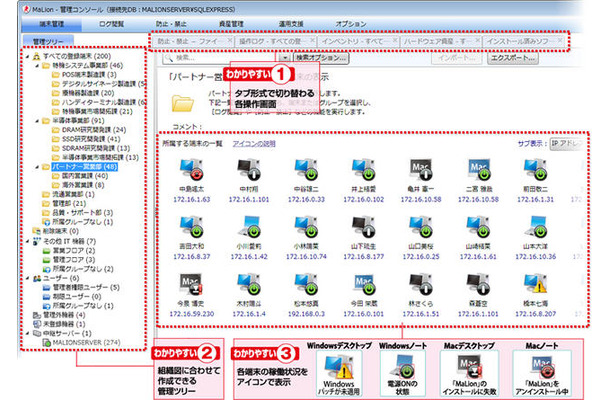Image resolution: width=610 pixels, height=400 pixels.
Task: Click the server icon beside MALIONSERVER (274)
Action: click(x=46, y=343)
